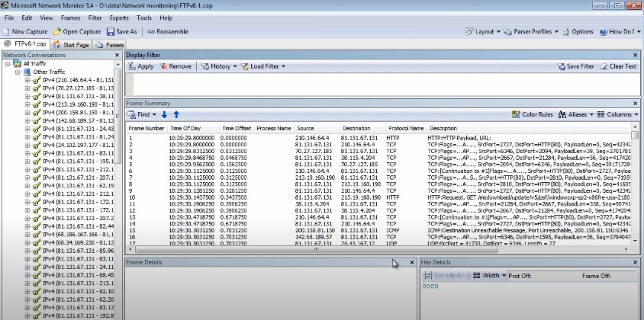Click the Frame Summary horizontal scrollbar thumb
Image resolution: width=644 pixels, height=320 pixels.
[x=316, y=249]
